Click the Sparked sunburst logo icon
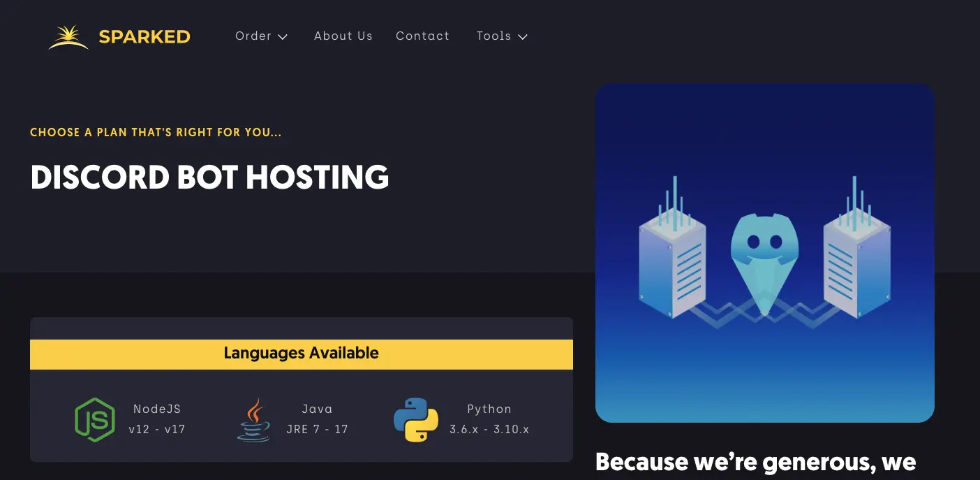980x480 pixels. click(68, 36)
